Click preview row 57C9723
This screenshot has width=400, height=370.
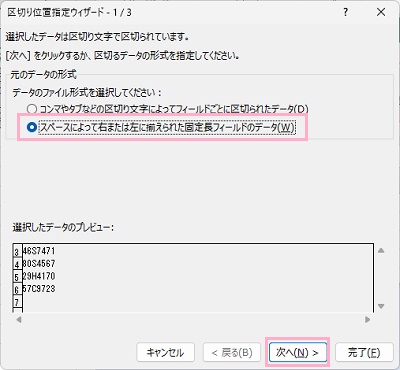[x=39, y=288]
